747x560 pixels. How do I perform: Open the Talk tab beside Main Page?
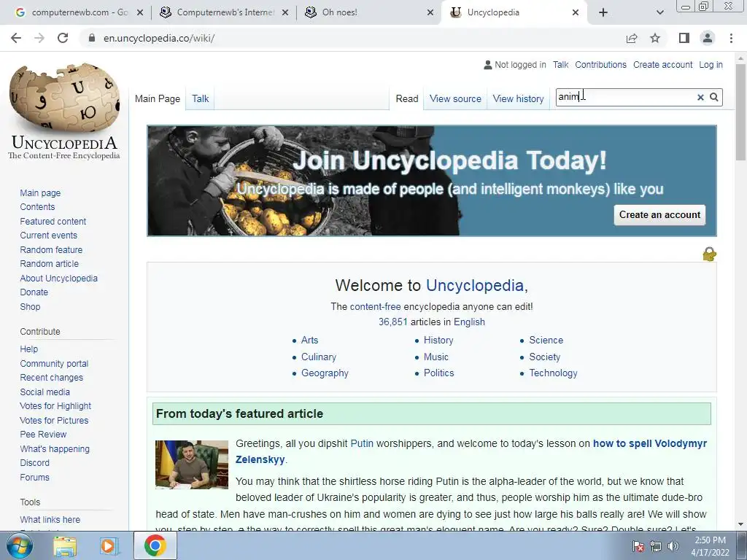click(200, 98)
